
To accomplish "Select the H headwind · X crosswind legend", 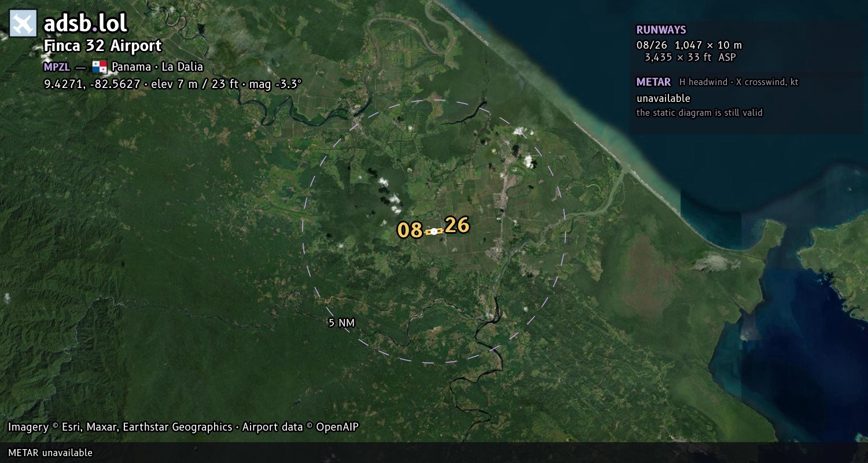I will (x=739, y=82).
